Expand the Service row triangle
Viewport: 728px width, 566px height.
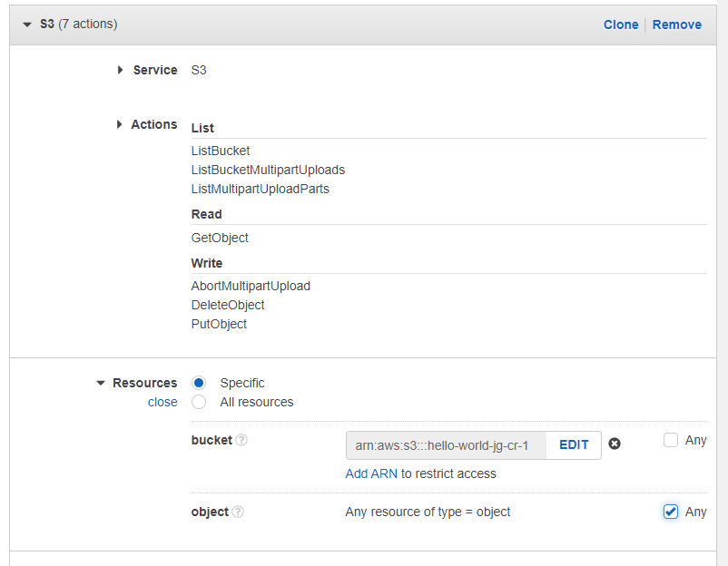coord(120,70)
